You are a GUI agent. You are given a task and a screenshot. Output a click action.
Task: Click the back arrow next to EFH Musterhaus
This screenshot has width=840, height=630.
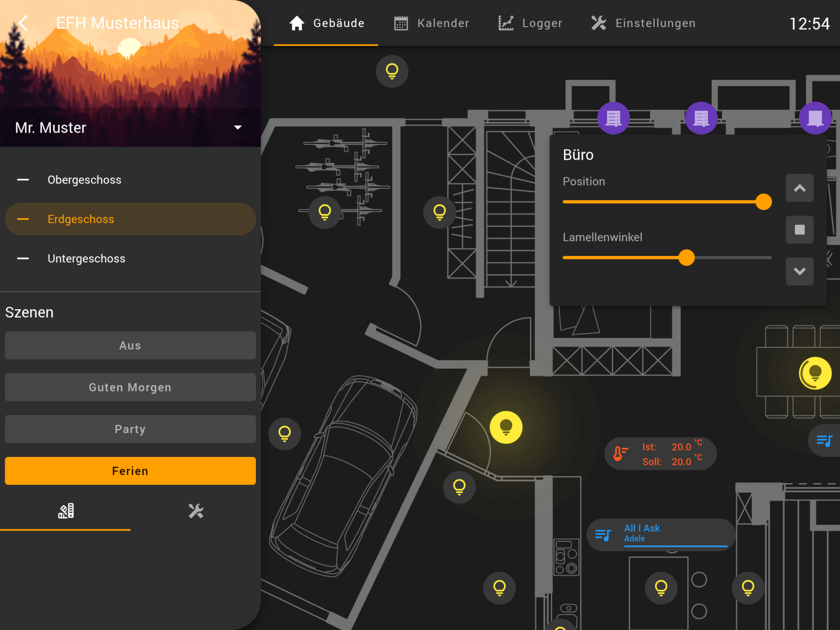(24, 23)
